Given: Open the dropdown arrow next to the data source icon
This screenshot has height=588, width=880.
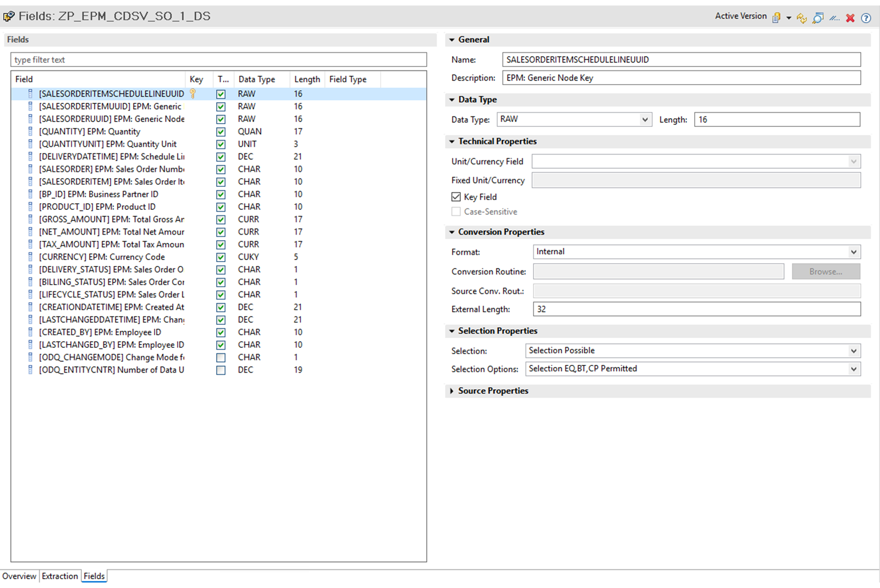Looking at the screenshot, I should pyautogui.click(x=789, y=18).
